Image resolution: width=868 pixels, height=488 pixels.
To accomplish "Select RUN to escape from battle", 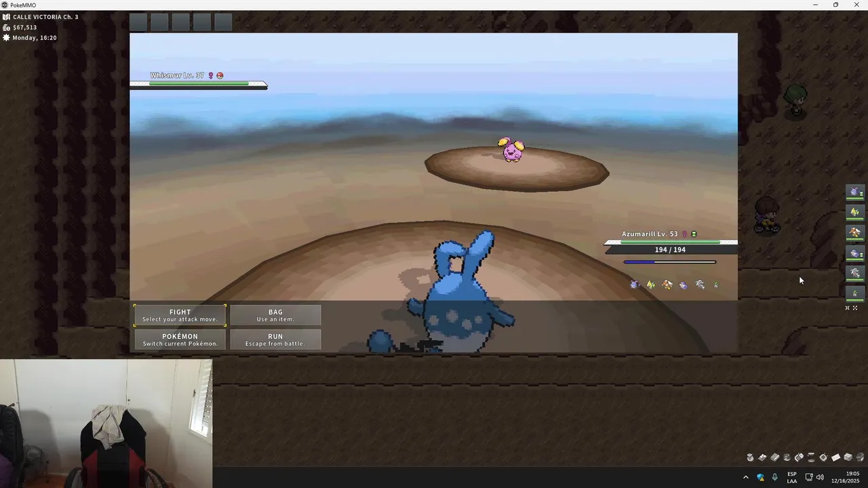I will (275, 340).
